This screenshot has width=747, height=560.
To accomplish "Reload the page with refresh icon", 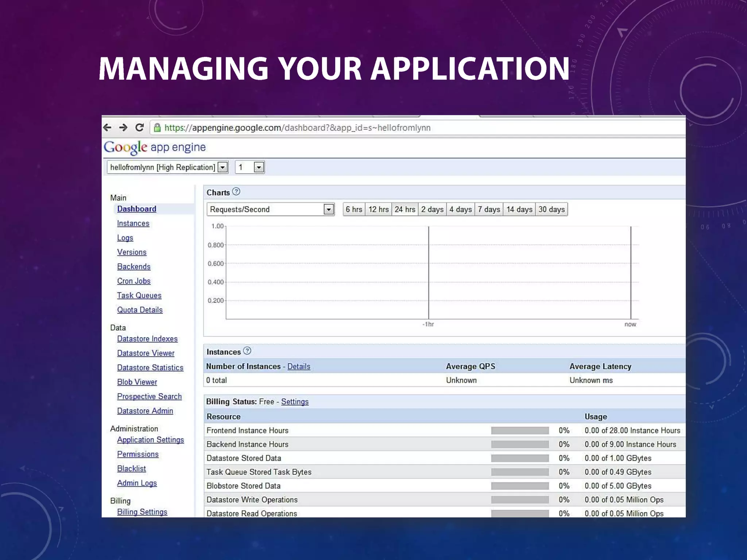I will click(x=139, y=128).
